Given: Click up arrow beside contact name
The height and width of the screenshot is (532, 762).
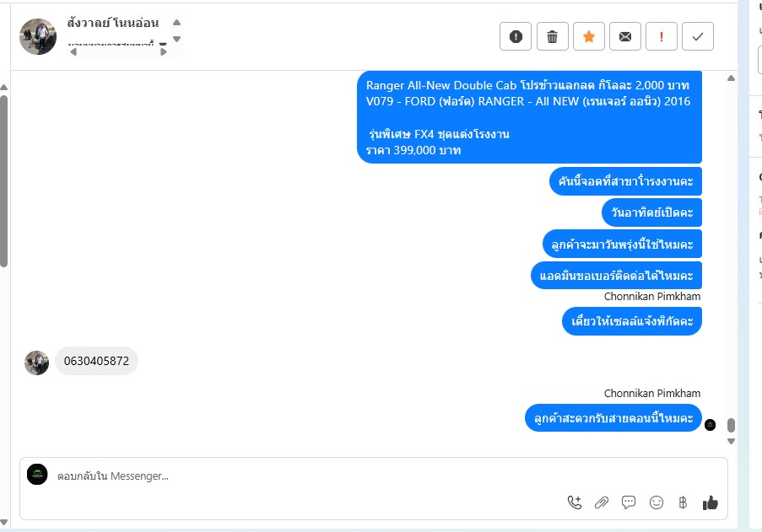Looking at the screenshot, I should pos(177,22).
